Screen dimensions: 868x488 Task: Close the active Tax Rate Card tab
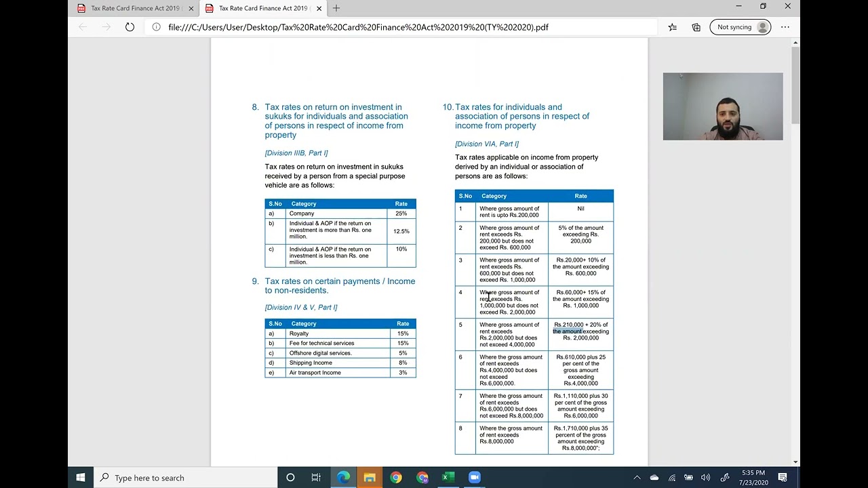click(x=319, y=8)
